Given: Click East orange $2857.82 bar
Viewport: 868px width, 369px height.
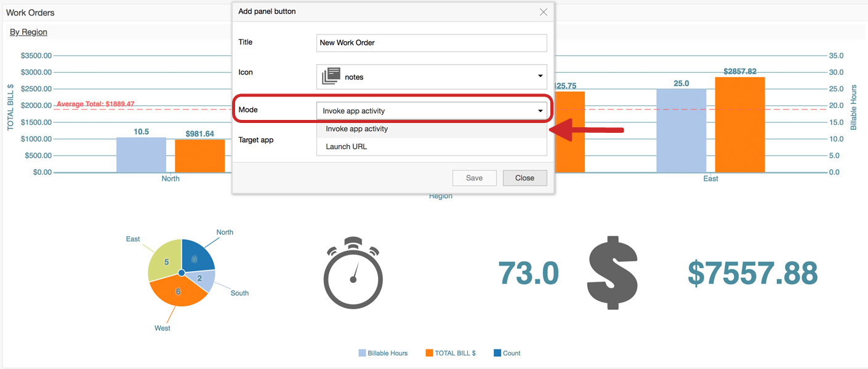Looking at the screenshot, I should (739, 124).
